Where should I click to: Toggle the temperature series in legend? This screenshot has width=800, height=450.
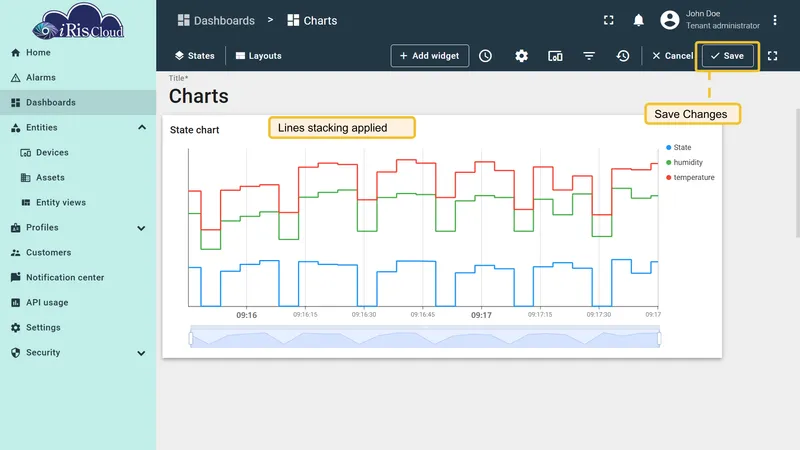pyautogui.click(x=690, y=177)
